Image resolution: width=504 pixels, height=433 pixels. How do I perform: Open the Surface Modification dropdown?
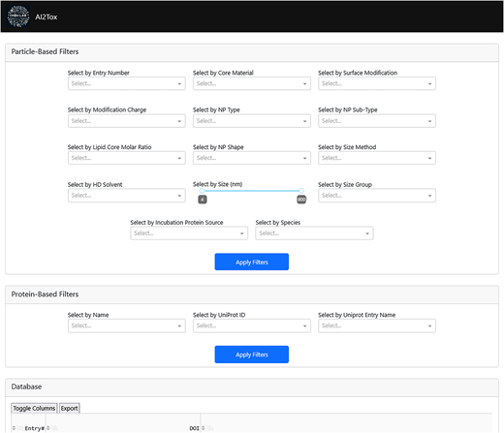[x=377, y=83]
